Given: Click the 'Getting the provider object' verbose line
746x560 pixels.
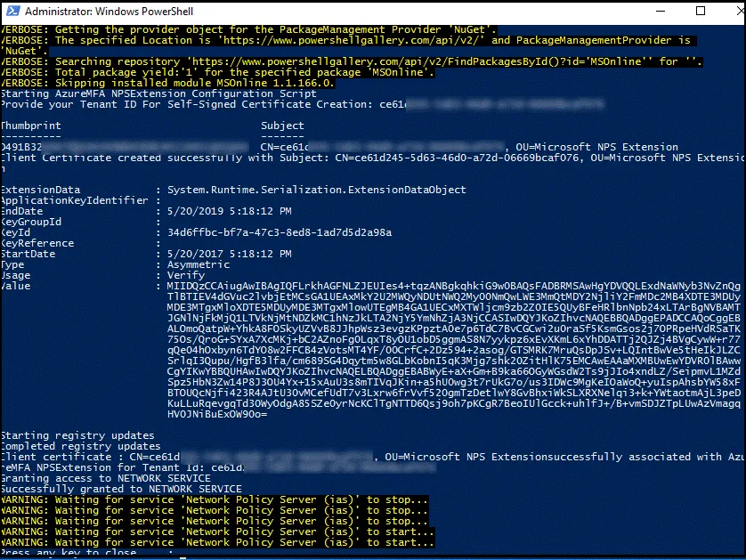Looking at the screenshot, I should (249, 29).
